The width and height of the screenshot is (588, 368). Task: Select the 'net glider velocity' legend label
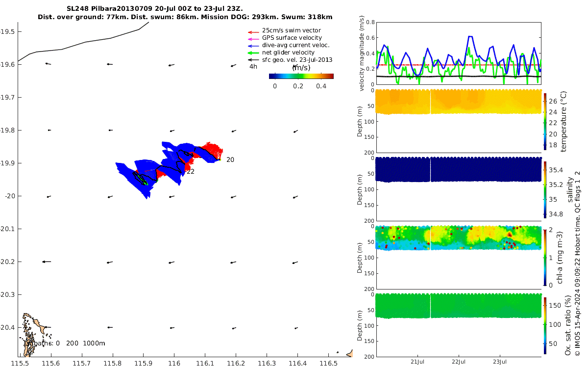pyautogui.click(x=288, y=53)
